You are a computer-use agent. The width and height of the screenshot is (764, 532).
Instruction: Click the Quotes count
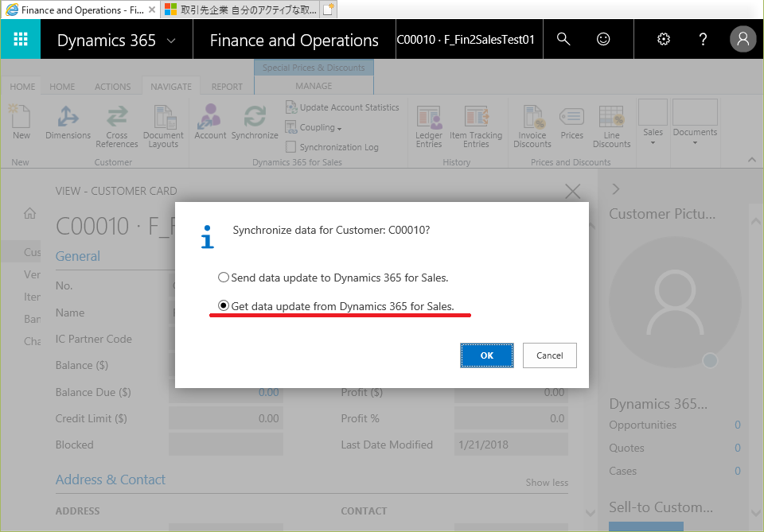click(737, 448)
